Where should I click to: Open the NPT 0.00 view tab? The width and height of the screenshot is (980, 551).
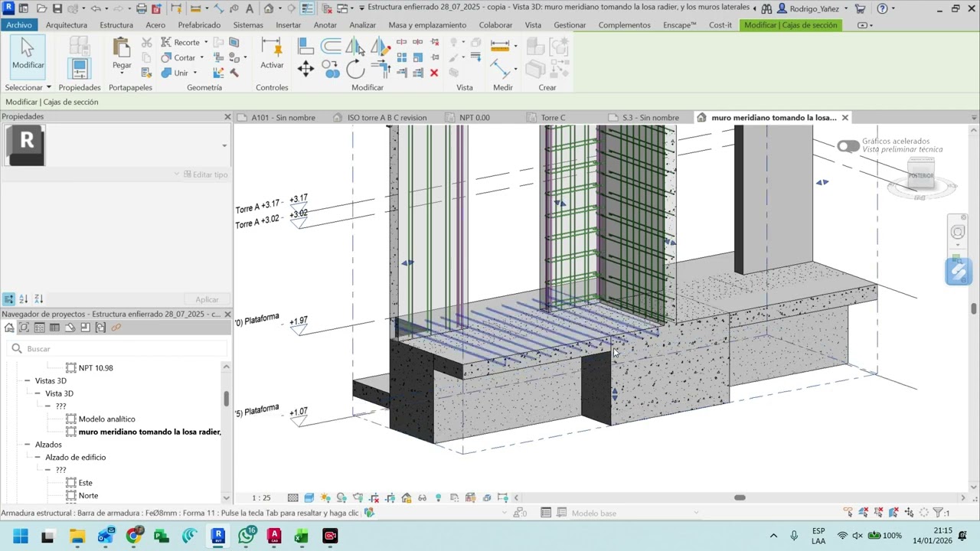[475, 118]
